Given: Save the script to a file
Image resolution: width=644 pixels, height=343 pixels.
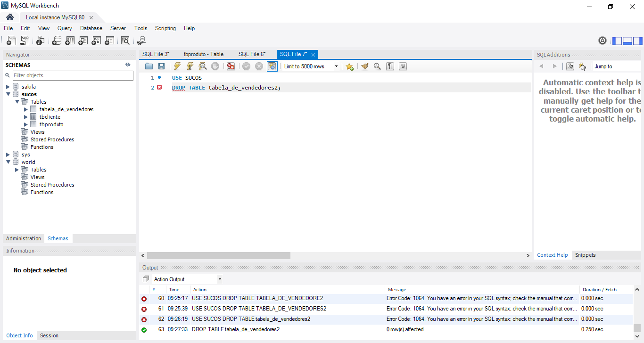Looking at the screenshot, I should coord(161,66).
